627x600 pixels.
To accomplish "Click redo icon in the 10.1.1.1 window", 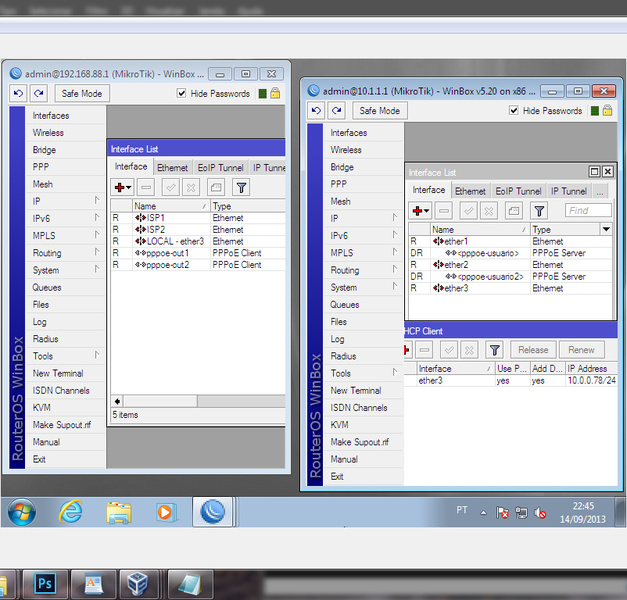I will click(x=337, y=110).
